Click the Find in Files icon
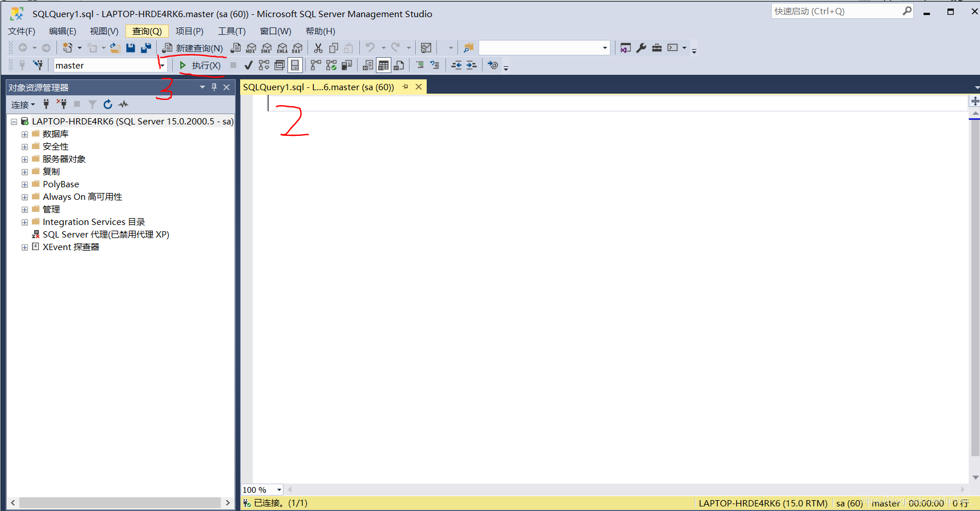980x511 pixels. pos(468,48)
